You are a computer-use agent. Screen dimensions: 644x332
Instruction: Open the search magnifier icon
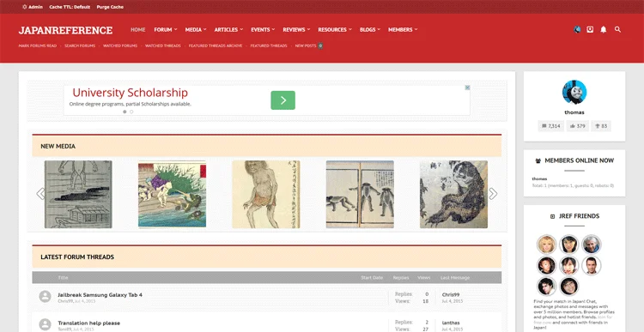(x=617, y=29)
